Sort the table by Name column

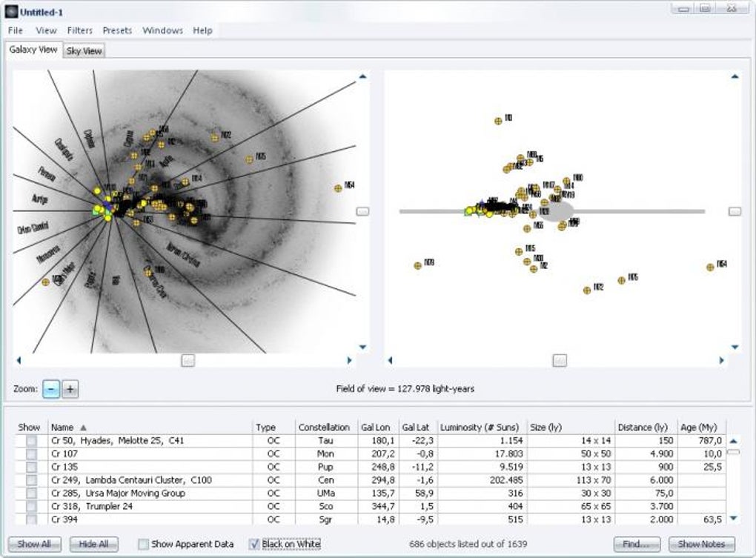click(x=150, y=428)
